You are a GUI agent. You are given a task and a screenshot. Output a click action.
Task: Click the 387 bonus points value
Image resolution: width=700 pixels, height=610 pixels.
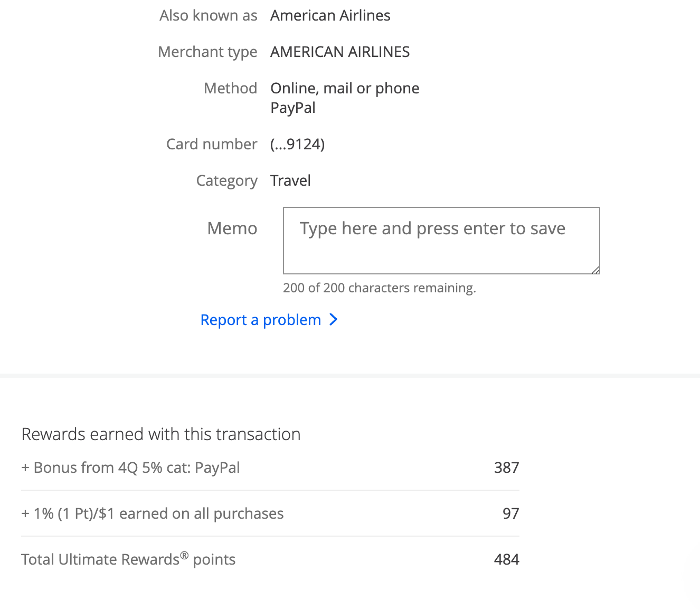click(x=506, y=468)
